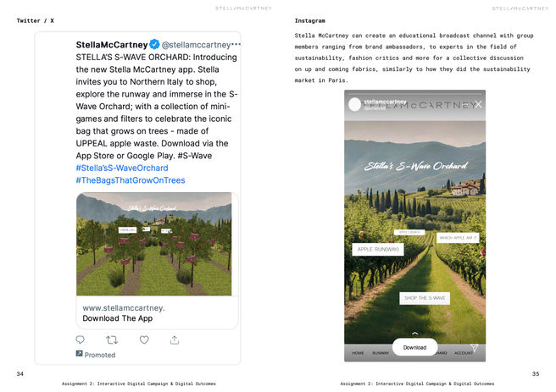Click the Promoted arrow icon
This screenshot has width=556, height=392.
(79, 354)
